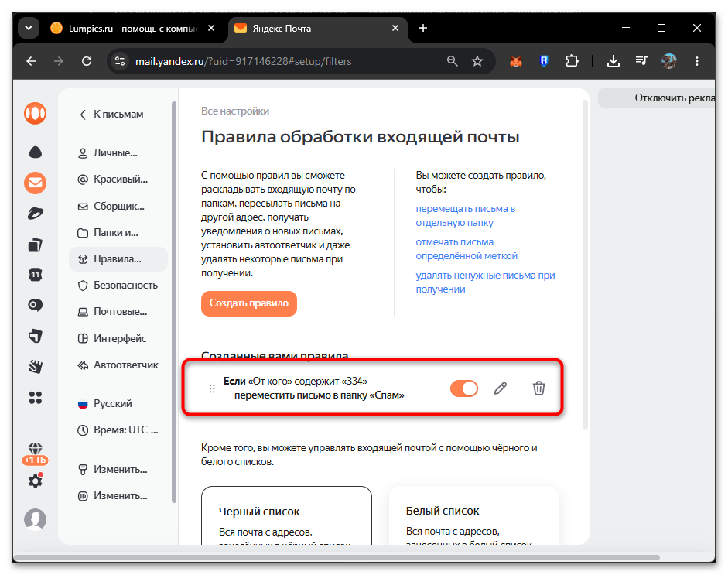Open Chrome profile avatar
Screen dimensions: 728x575
coord(669,61)
